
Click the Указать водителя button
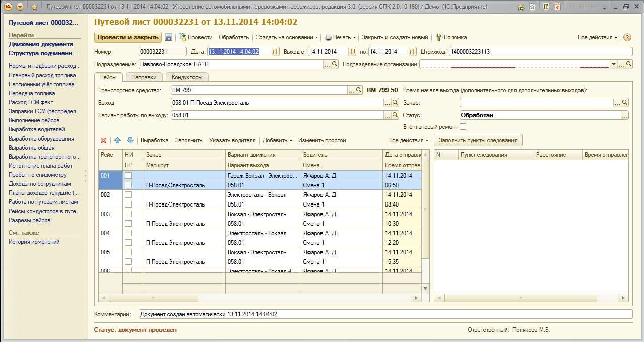point(232,140)
